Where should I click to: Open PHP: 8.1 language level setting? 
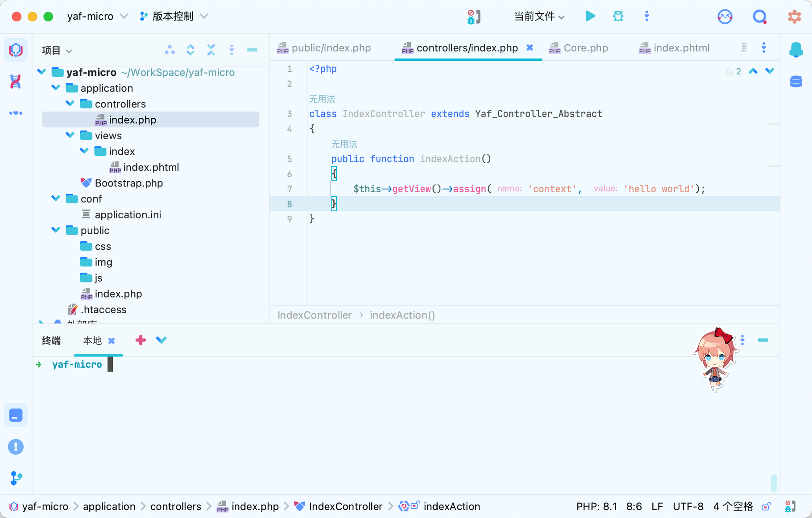(597, 506)
